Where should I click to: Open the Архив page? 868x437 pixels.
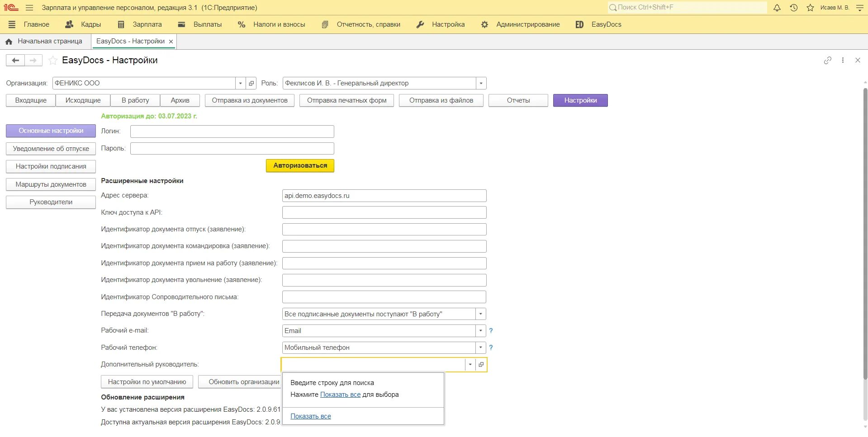pos(180,100)
